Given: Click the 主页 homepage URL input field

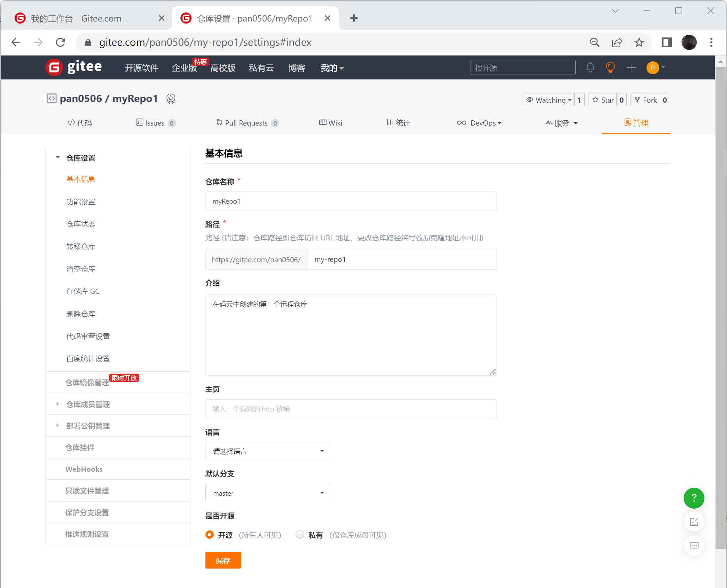Looking at the screenshot, I should click(x=350, y=409).
